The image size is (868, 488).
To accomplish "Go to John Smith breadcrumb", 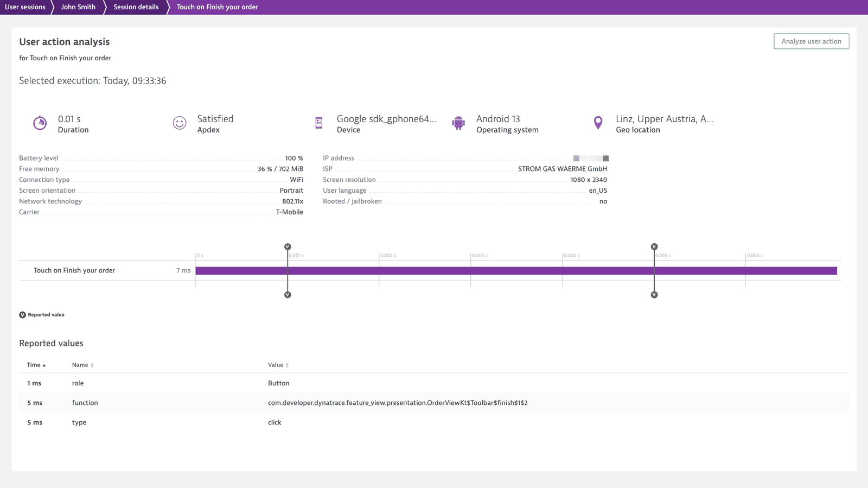I will 78,7.
